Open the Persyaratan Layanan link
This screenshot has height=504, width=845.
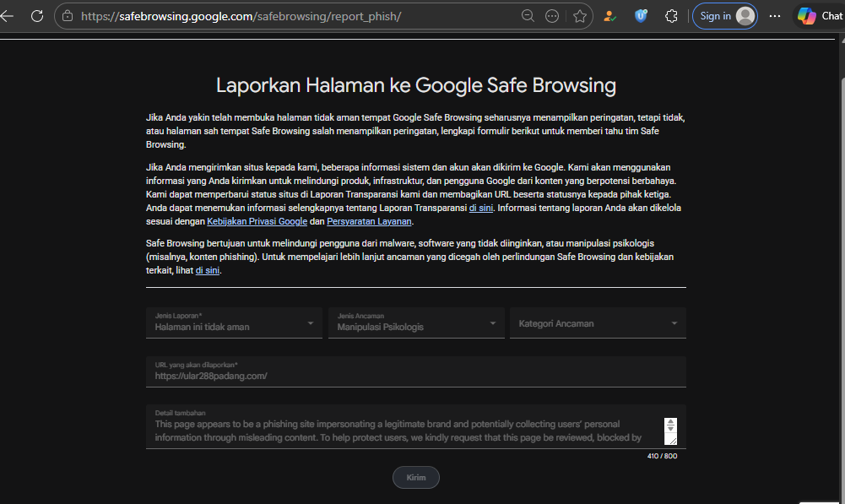click(x=369, y=221)
